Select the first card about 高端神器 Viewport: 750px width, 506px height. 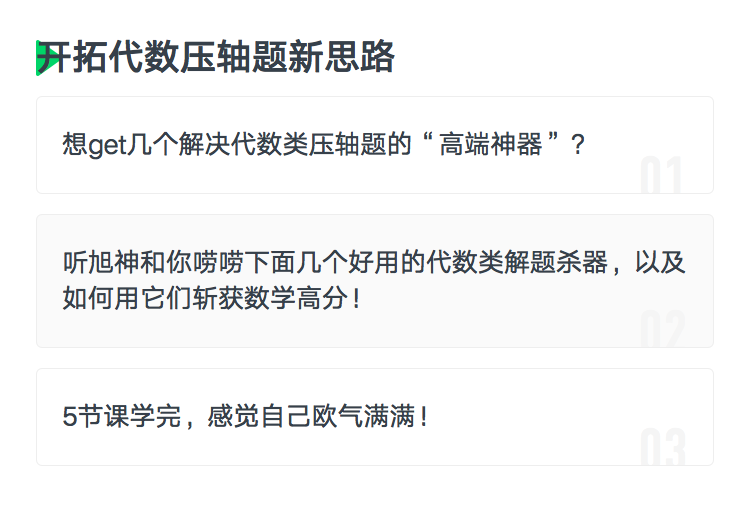[x=375, y=145]
